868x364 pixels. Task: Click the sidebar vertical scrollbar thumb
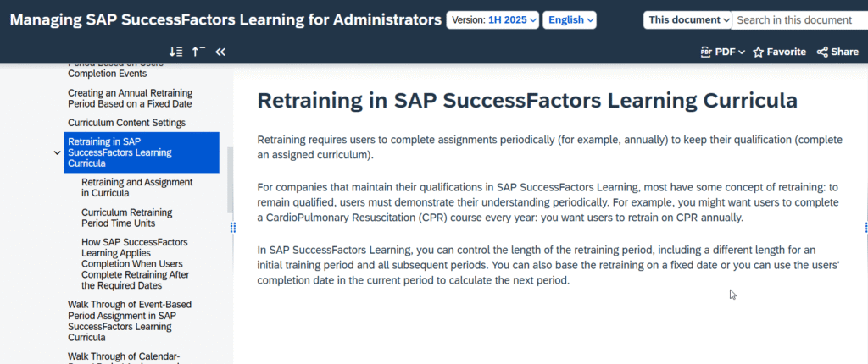(229, 179)
